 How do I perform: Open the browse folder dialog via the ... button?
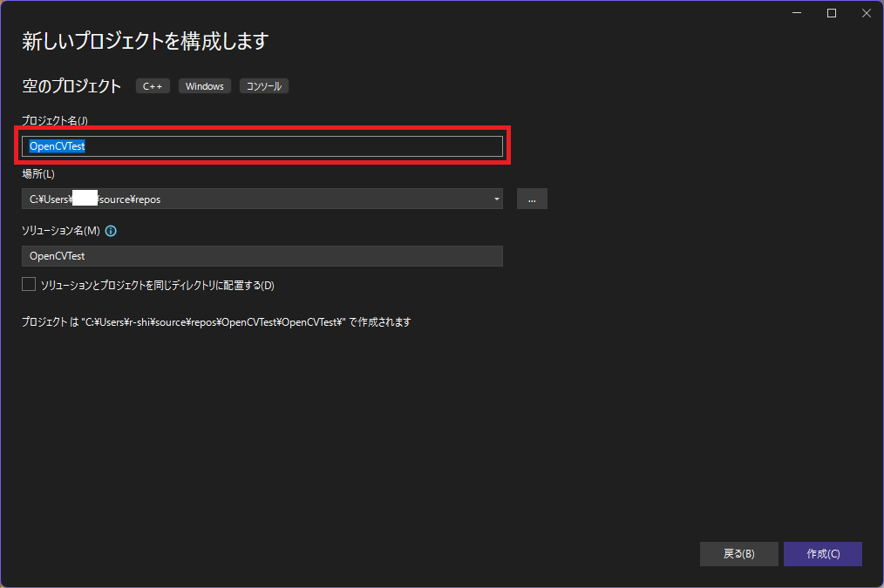(x=532, y=199)
